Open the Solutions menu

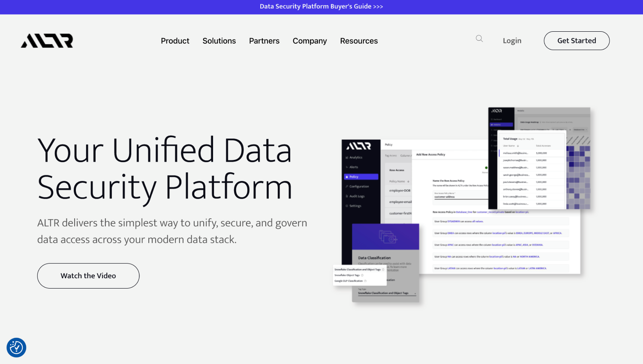219,41
